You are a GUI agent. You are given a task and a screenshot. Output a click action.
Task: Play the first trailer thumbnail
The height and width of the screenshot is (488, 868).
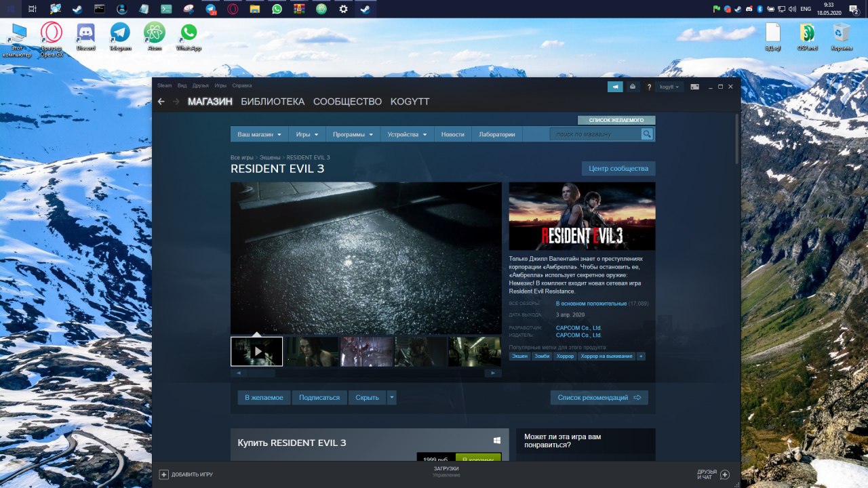(x=257, y=352)
